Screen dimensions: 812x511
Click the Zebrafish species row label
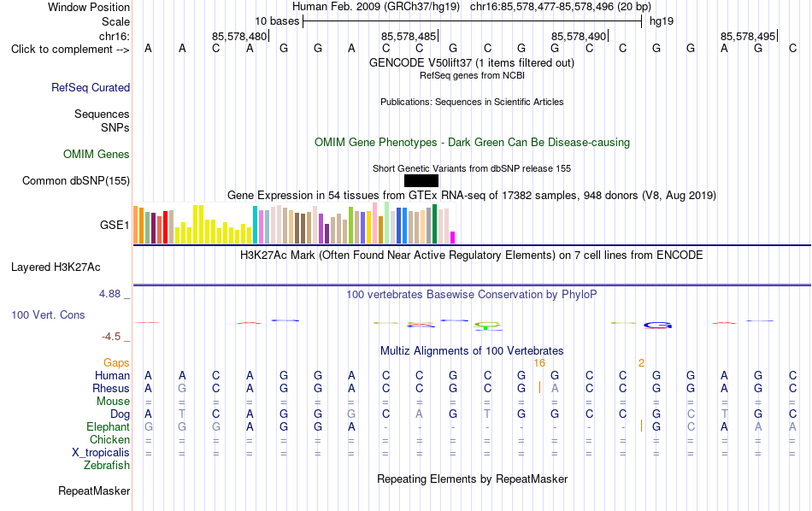click(107, 466)
